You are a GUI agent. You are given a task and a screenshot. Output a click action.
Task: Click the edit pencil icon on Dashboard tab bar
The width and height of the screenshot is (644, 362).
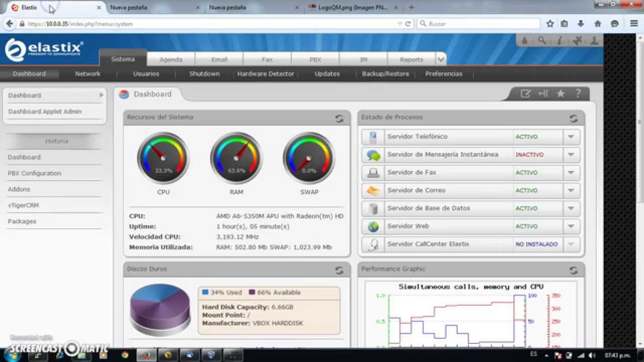(525, 94)
